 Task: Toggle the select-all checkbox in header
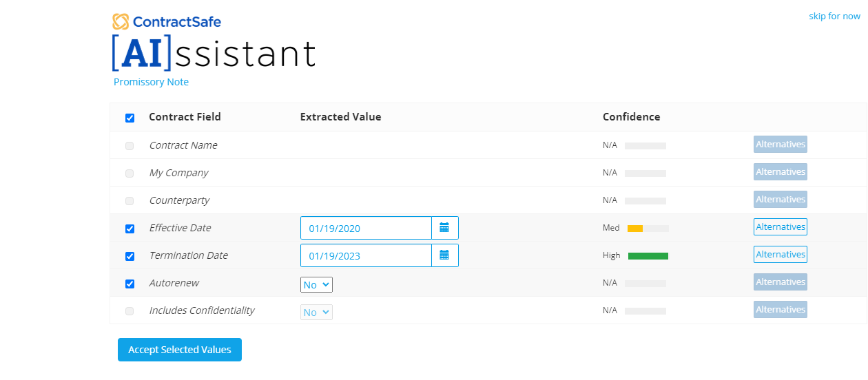click(130, 118)
